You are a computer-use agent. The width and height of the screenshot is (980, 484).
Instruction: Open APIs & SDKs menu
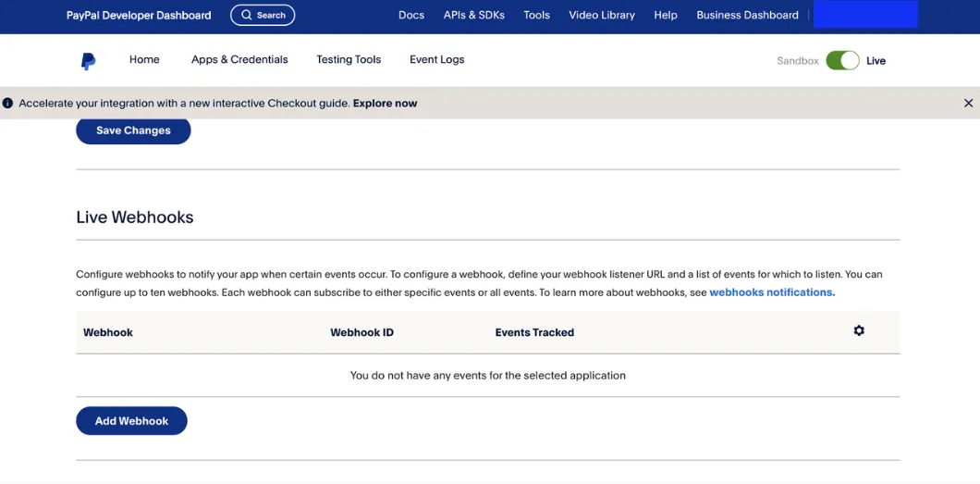point(473,15)
